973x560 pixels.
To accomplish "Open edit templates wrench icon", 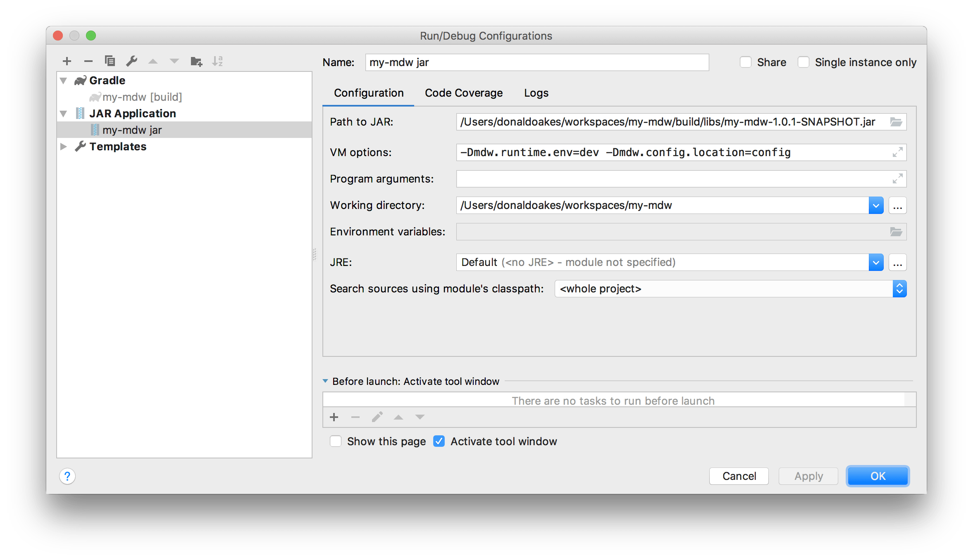I will [132, 61].
